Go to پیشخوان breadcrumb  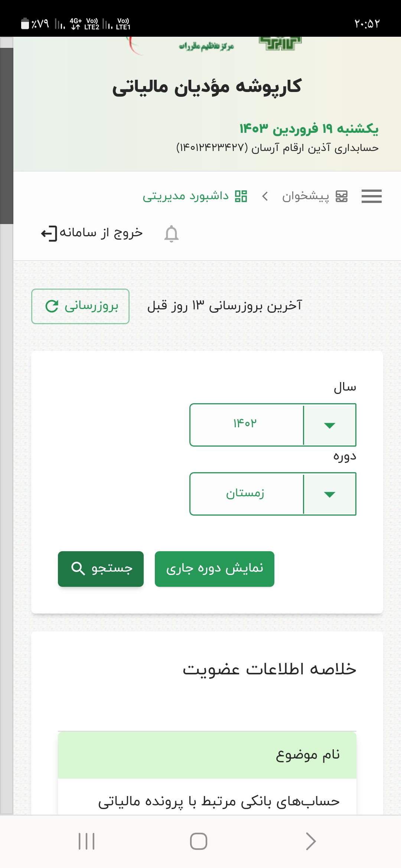coord(306,196)
